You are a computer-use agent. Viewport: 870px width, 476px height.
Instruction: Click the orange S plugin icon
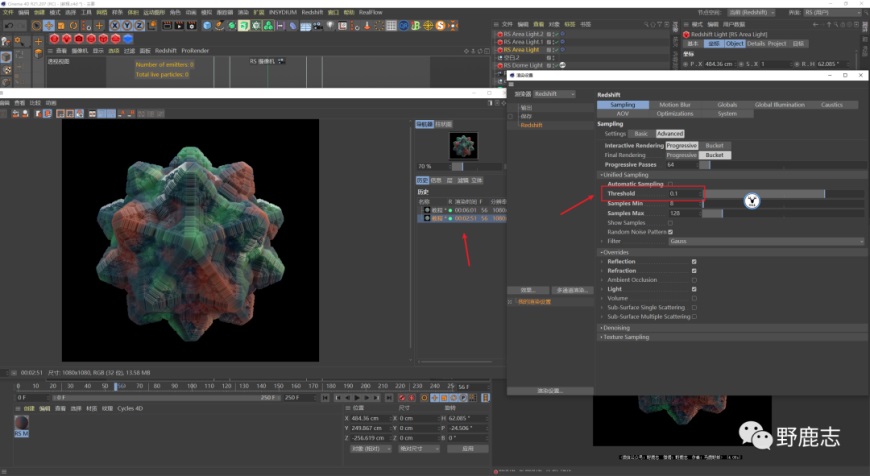tap(441, 26)
